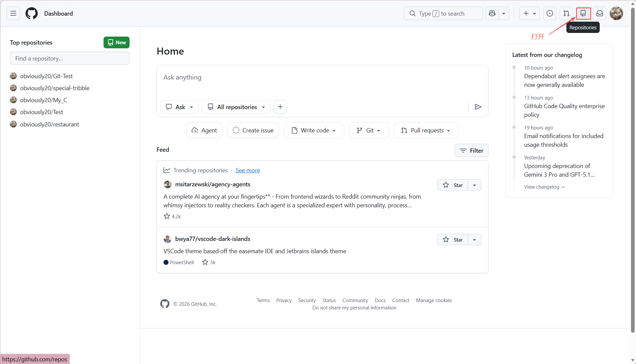Open the Issues icon in header
This screenshot has width=636, height=364.
click(550, 13)
